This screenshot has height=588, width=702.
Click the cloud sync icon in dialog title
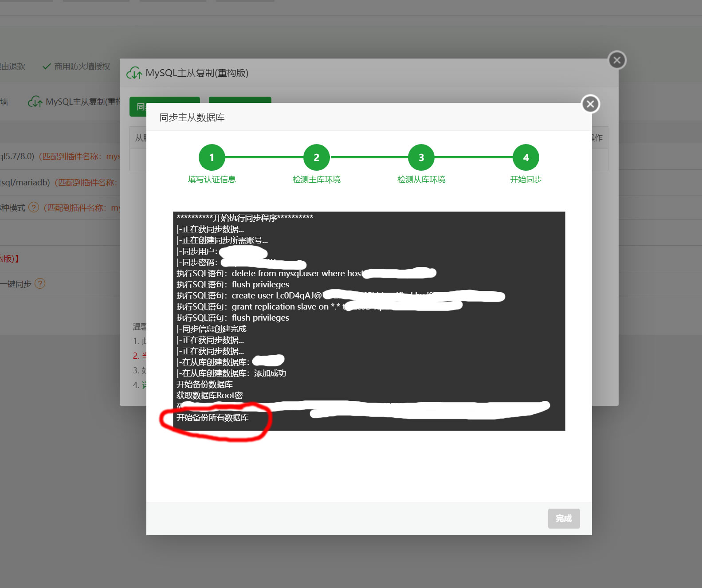point(134,73)
